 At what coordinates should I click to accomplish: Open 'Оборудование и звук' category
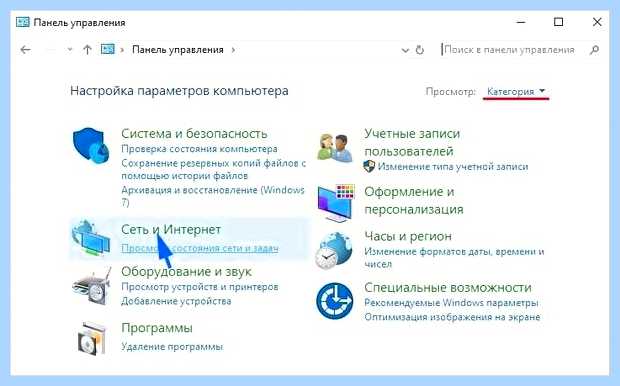click(x=186, y=272)
